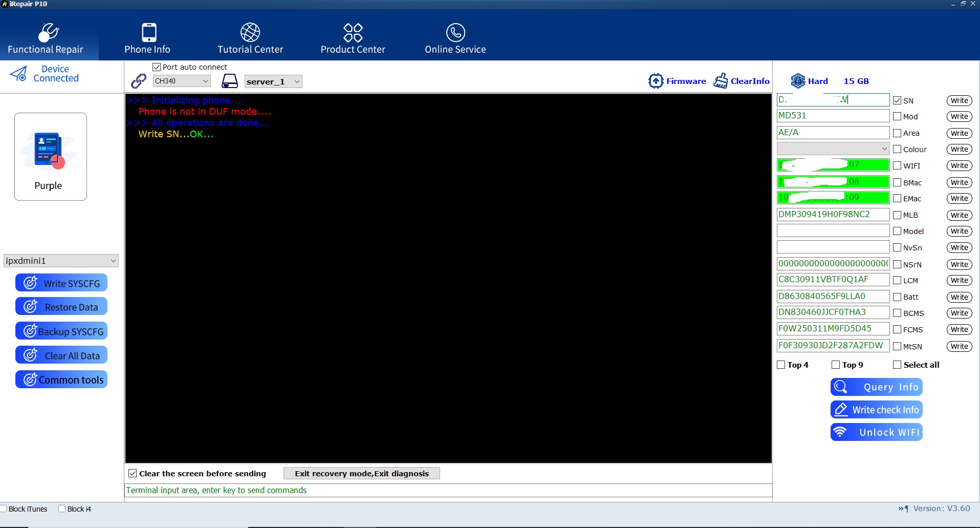Enable the MLB checkbox

pos(897,215)
